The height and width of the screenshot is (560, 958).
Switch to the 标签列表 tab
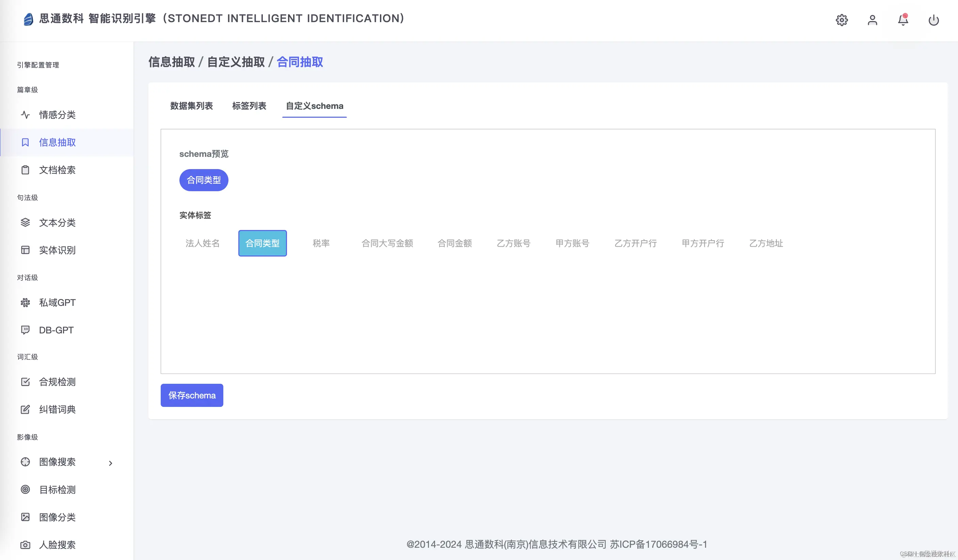(249, 106)
